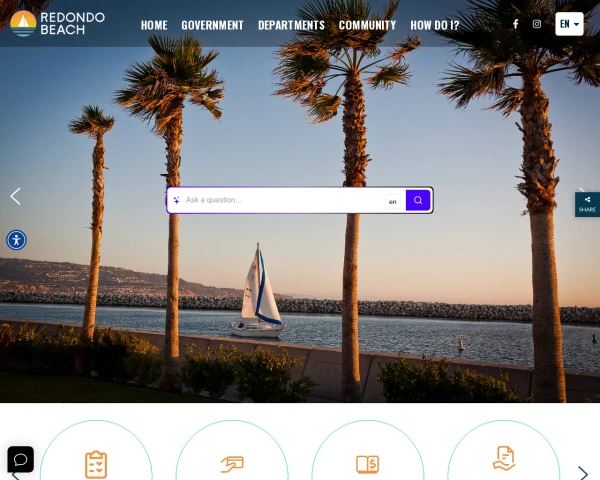600x480 pixels.
Task: Open the Departments menu
Action: click(291, 25)
